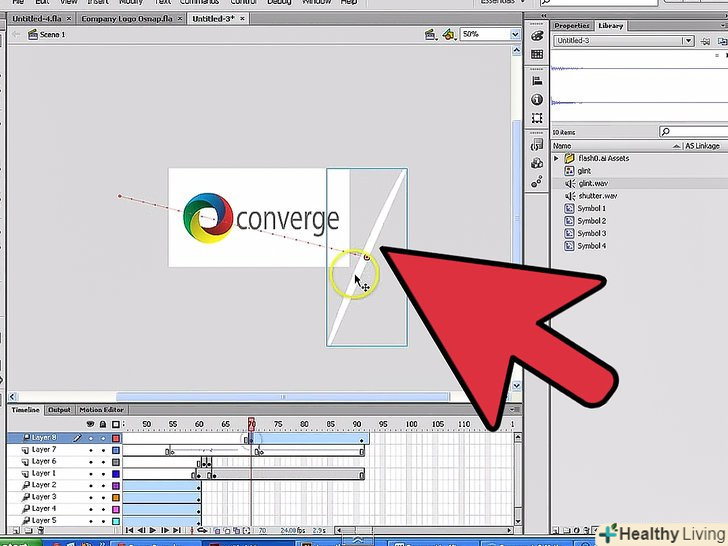Click the New Folder icon in timeline
Screen dimensions: 728x546
(x=28, y=530)
